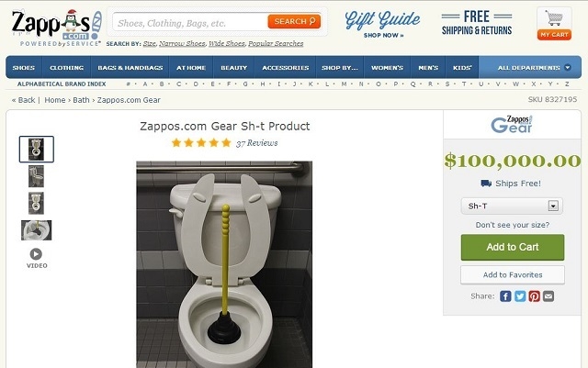
Task: Select the Shoes navigation tab
Action: tap(24, 68)
